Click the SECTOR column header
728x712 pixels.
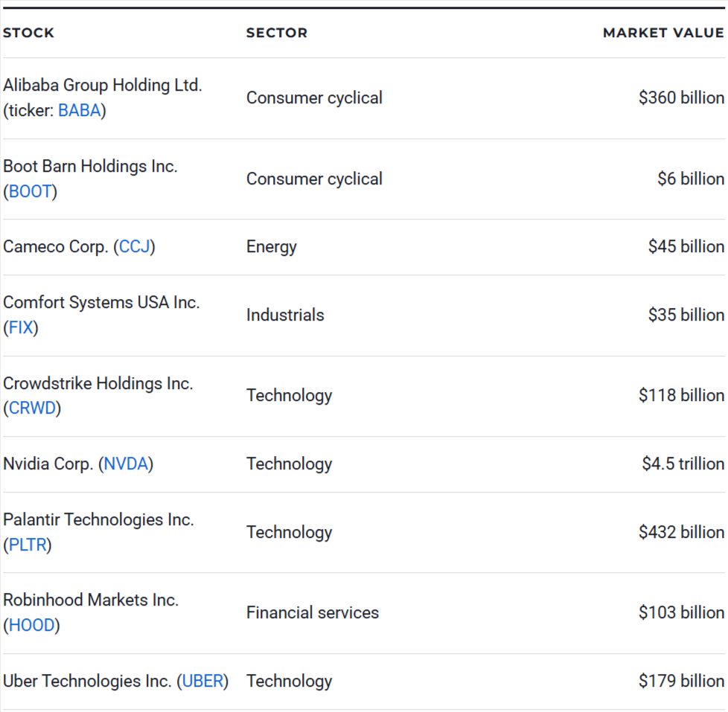277,33
